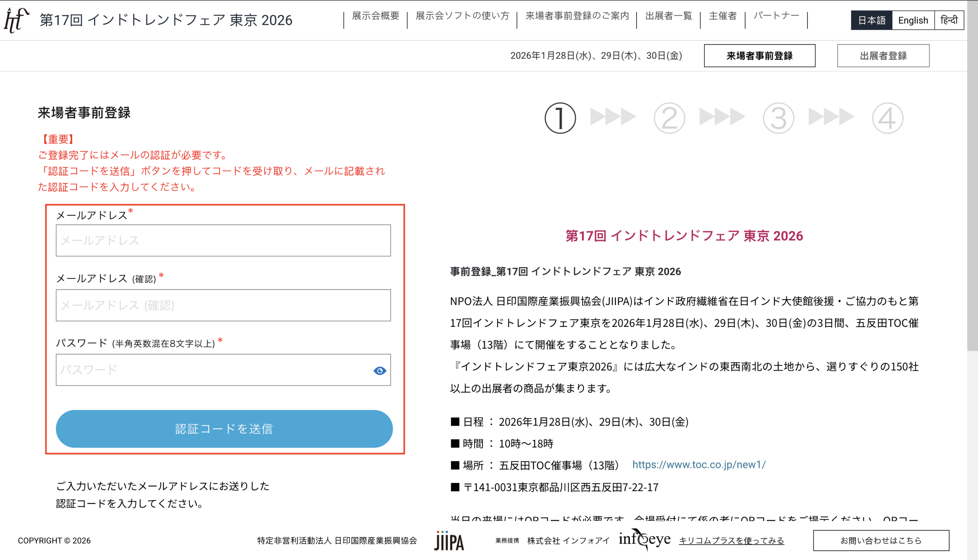Click the ITF logo at top left
This screenshot has height=560, width=978.
click(16, 20)
